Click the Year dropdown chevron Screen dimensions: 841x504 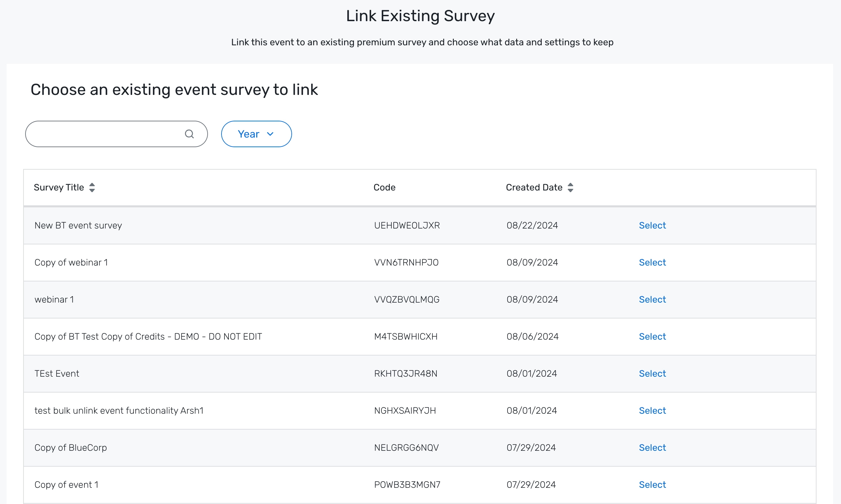click(x=270, y=134)
